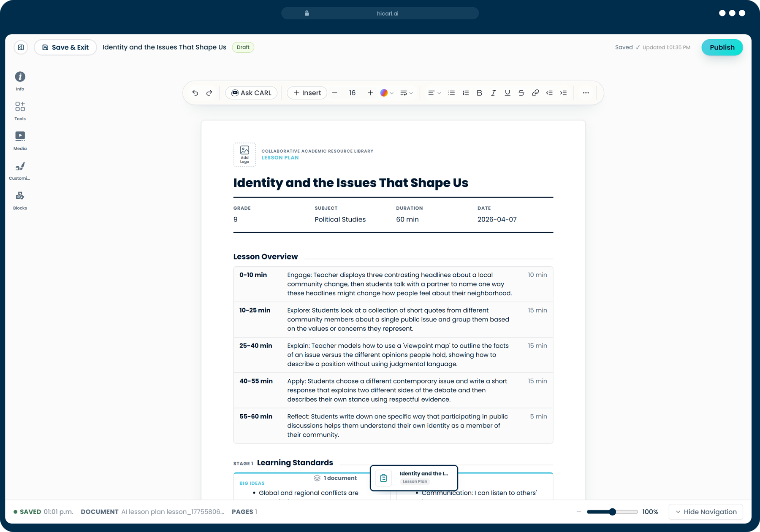The width and height of the screenshot is (760, 532).
Task: Click Add Logo placeholder
Action: [x=244, y=154]
